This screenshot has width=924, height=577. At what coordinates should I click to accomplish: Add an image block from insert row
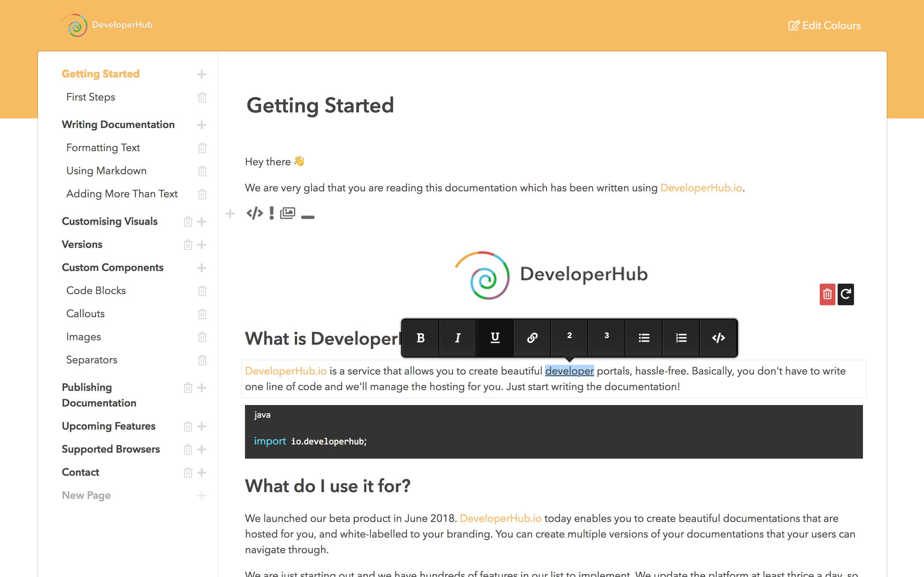[x=287, y=213]
